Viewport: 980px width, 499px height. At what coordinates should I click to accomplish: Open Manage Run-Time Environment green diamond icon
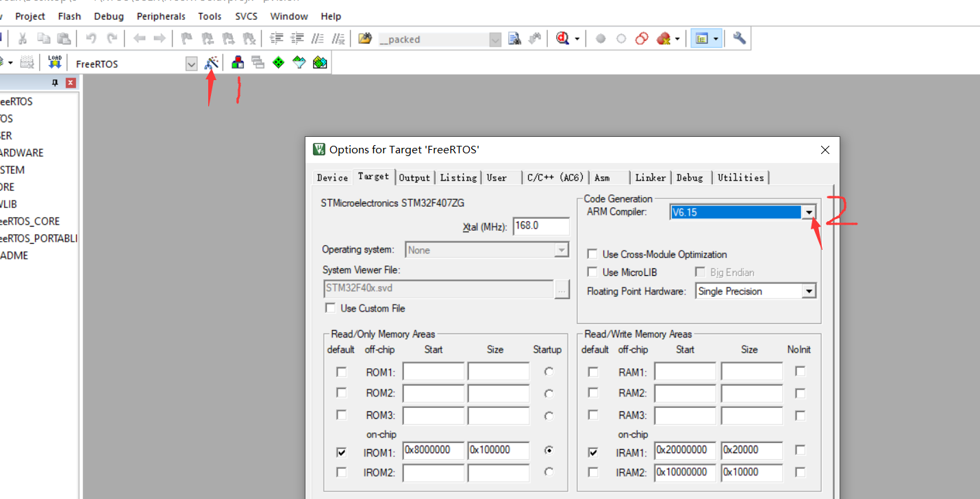tap(279, 62)
